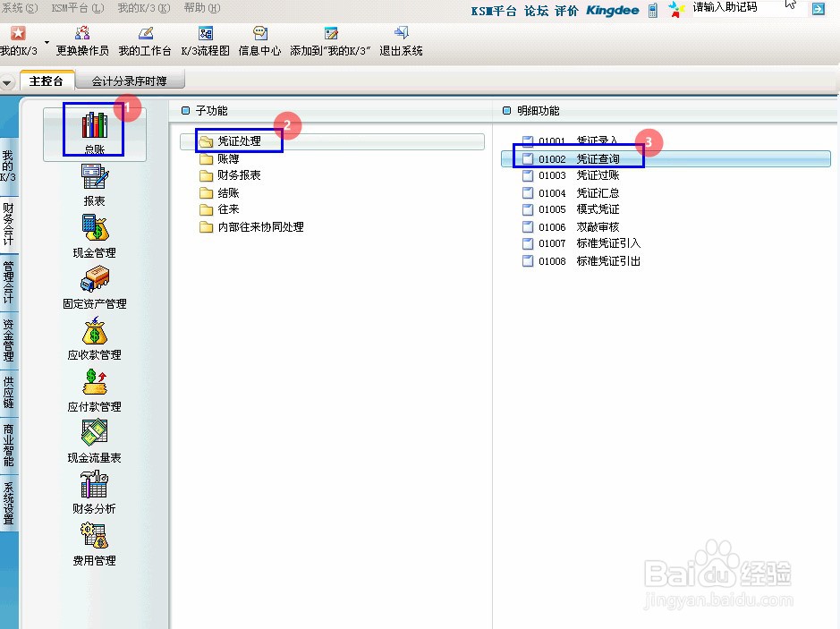Image resolution: width=840 pixels, height=629 pixels.
Task: Select the 总账 module icon
Action: point(94,133)
